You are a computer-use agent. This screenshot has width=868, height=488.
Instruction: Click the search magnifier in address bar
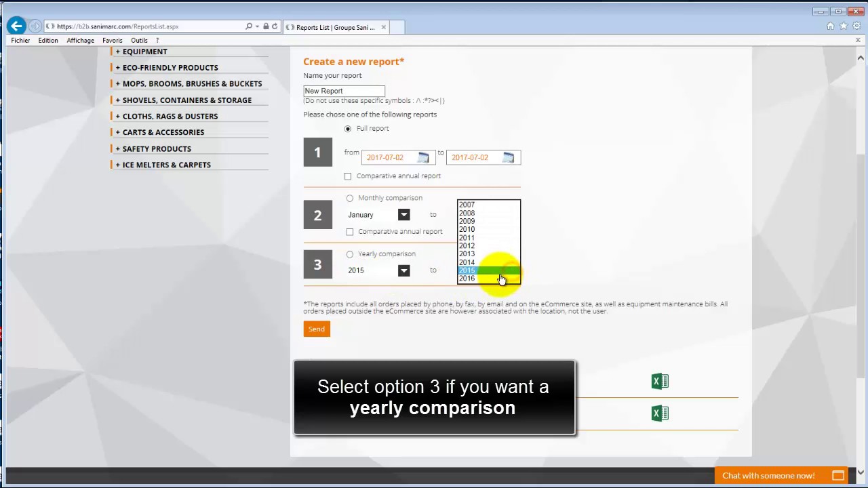[x=249, y=26]
